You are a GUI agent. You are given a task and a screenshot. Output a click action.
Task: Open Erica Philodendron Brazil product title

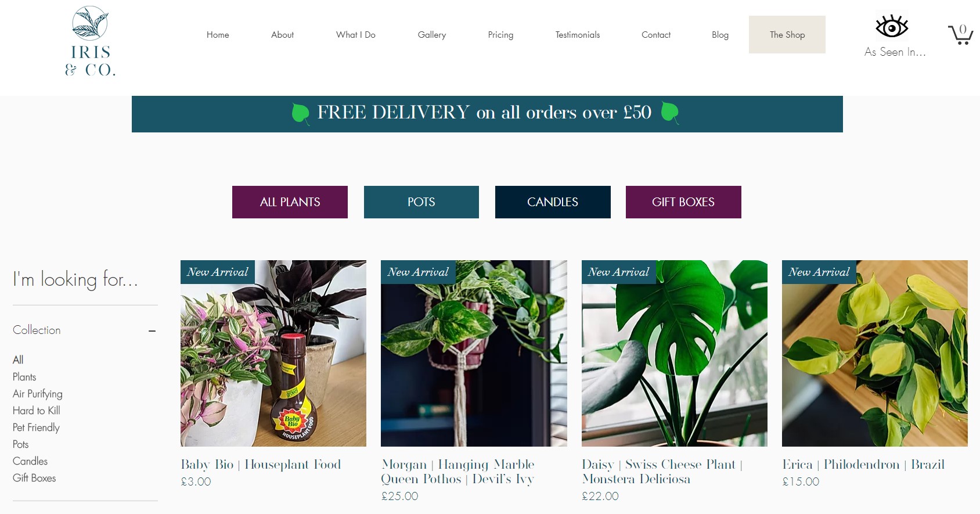click(x=863, y=465)
